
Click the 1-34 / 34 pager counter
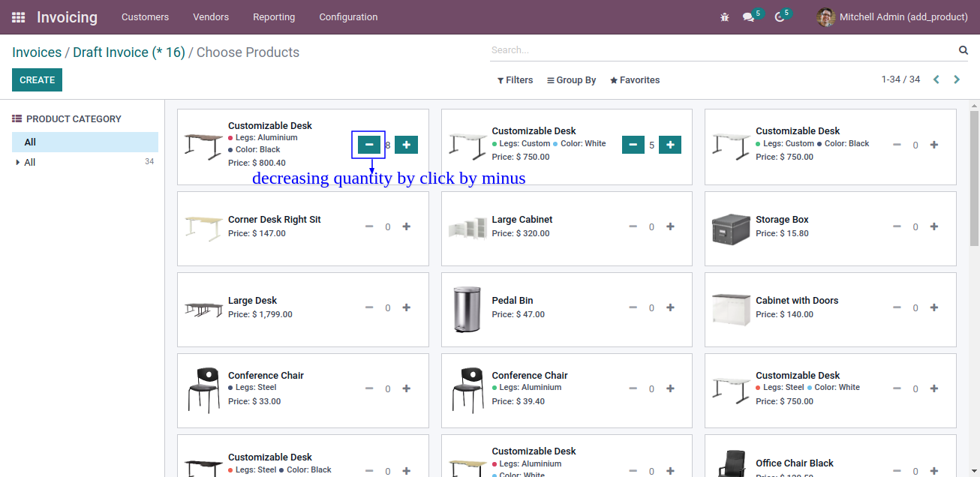[x=900, y=79]
